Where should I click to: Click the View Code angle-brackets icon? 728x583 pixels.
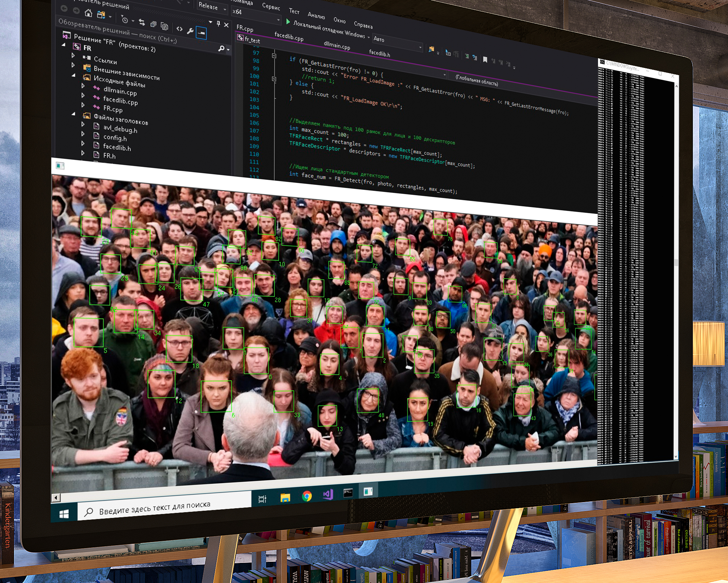coord(179,29)
